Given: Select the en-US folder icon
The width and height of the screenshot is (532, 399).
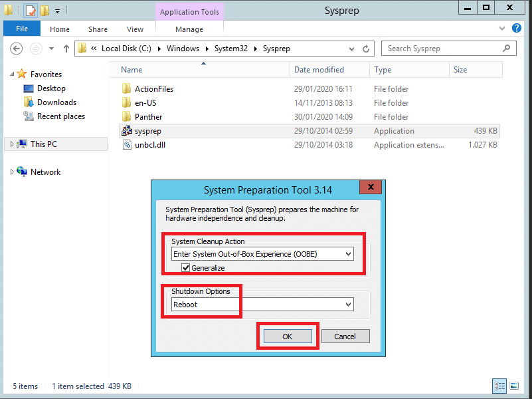Looking at the screenshot, I should pos(127,103).
